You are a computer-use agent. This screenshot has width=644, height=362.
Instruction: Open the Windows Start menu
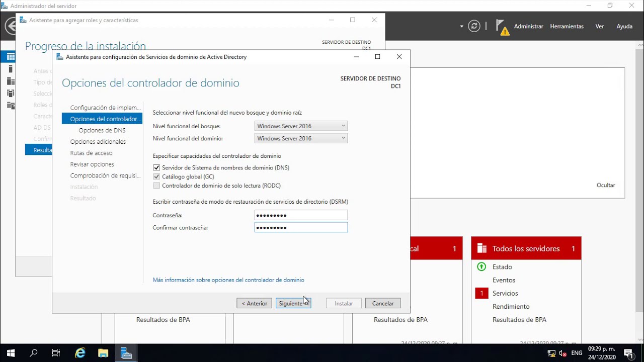pos(11,353)
